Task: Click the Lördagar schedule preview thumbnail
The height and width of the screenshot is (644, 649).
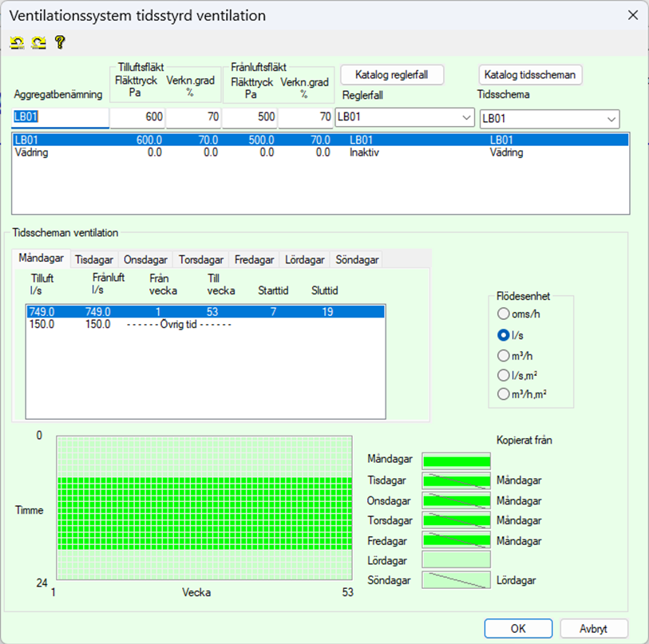Action: (x=456, y=561)
